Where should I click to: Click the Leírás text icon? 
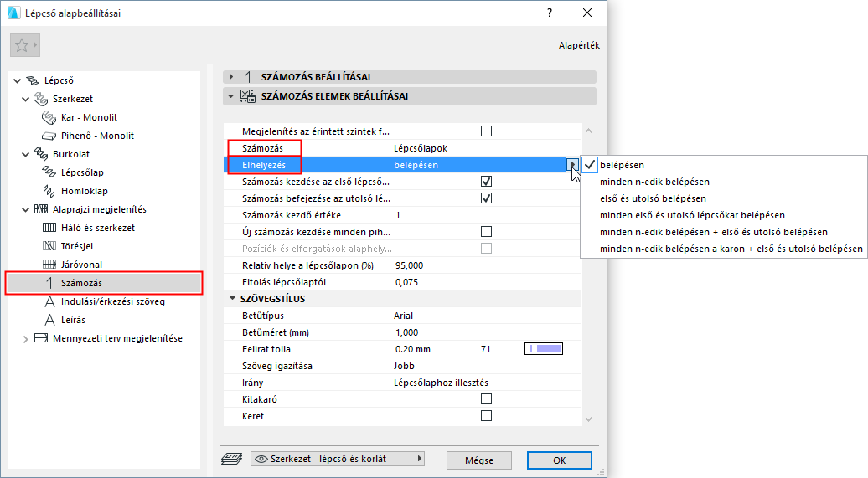(x=49, y=320)
